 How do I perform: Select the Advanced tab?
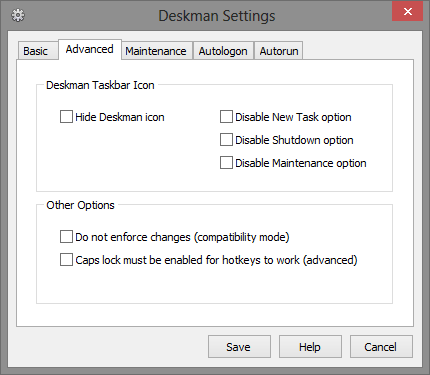90,49
